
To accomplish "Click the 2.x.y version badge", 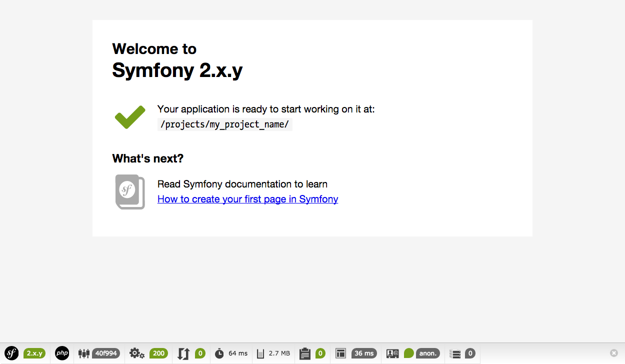I will pos(34,353).
